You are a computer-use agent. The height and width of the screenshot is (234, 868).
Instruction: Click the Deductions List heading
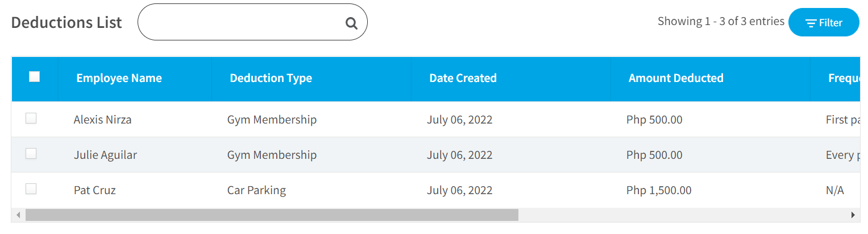[x=67, y=22]
